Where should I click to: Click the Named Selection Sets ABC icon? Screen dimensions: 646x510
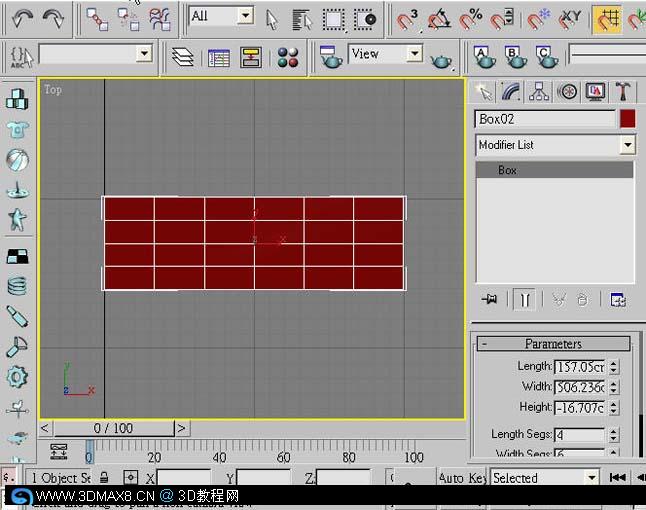pos(21,57)
